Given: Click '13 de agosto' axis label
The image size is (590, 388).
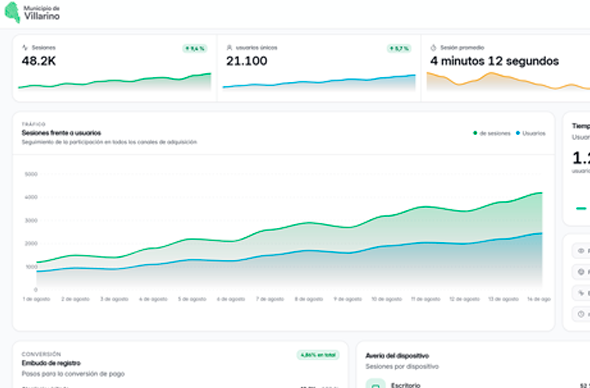Looking at the screenshot, I should point(503,299).
